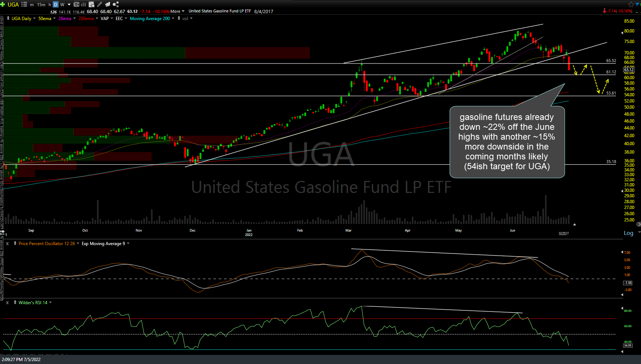Switch chart to hourly 'h' timeframe

tap(50, 5)
